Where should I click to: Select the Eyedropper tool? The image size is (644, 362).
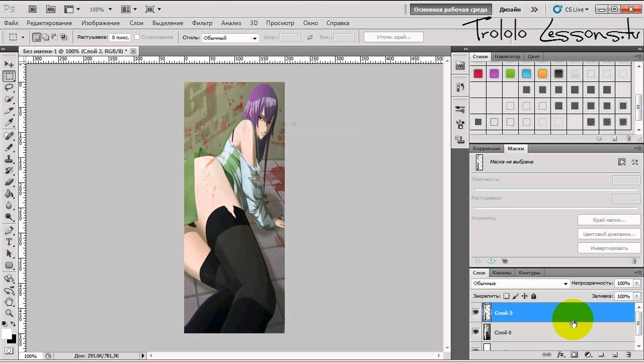[x=9, y=122]
